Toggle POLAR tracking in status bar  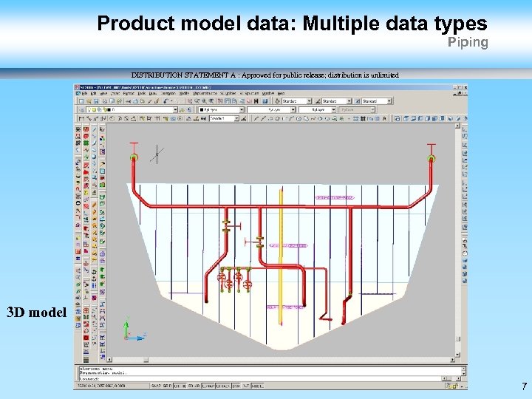coord(194,386)
